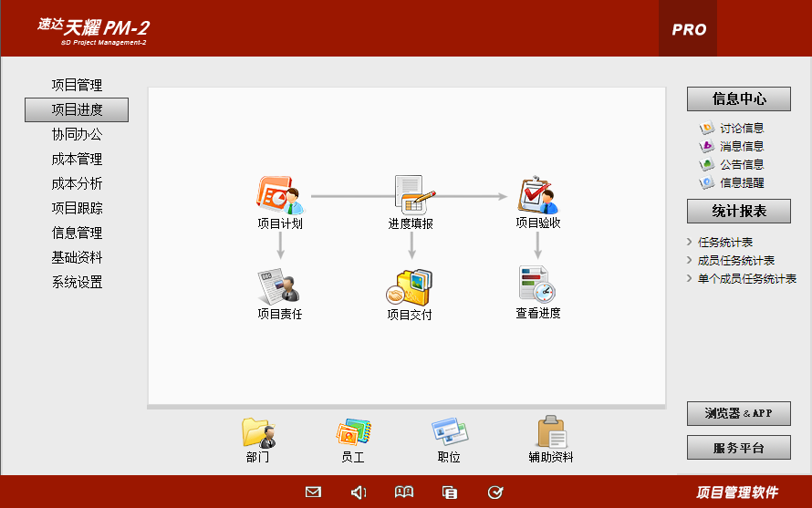Click the open book icon in bottom bar

click(x=404, y=492)
